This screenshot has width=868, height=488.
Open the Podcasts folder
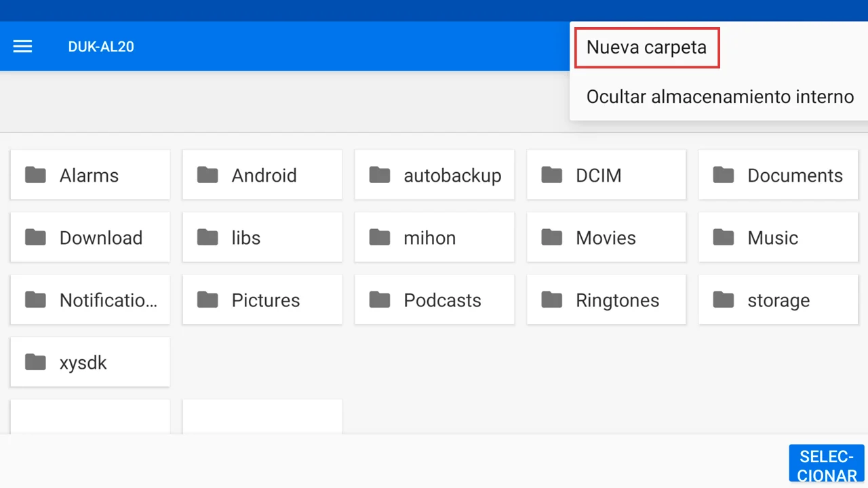point(434,300)
